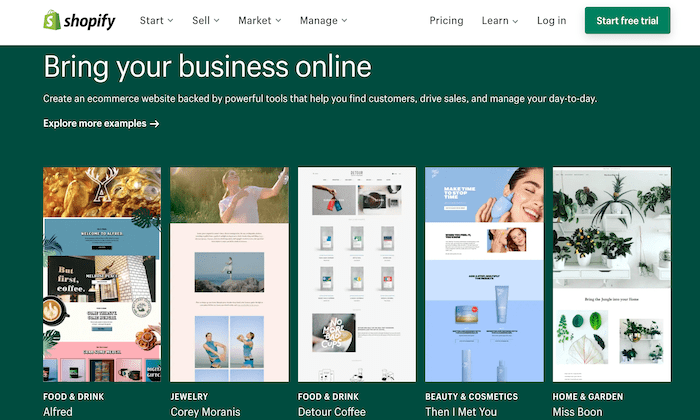Click the shopify wordmark text
700x420 pixels.
click(89, 21)
